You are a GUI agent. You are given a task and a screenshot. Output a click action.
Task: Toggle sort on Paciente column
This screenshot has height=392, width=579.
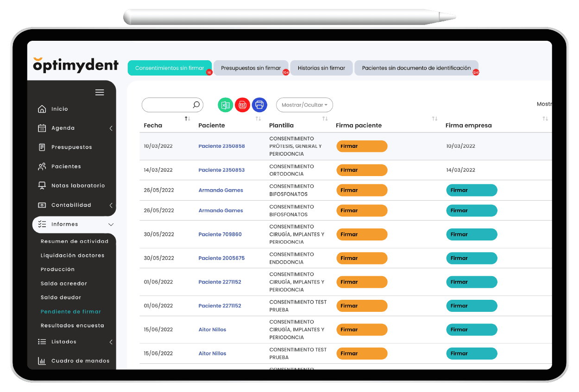pos(258,119)
